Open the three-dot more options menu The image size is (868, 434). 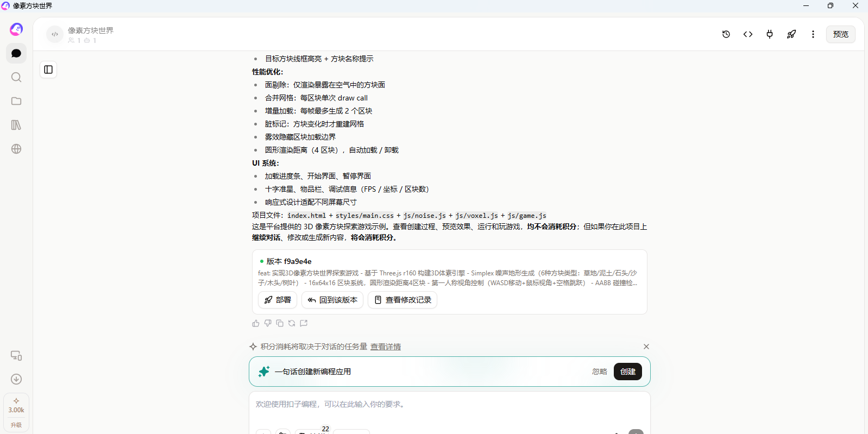(813, 34)
